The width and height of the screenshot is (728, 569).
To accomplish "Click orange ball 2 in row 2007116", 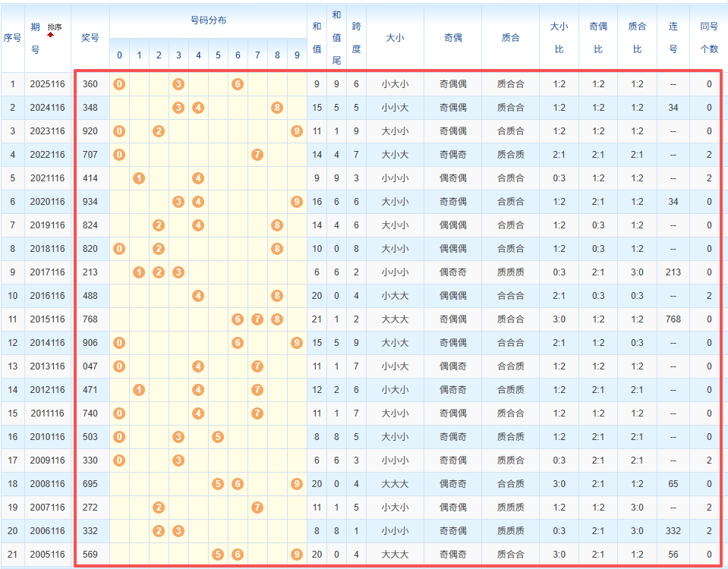I will click(x=159, y=508).
